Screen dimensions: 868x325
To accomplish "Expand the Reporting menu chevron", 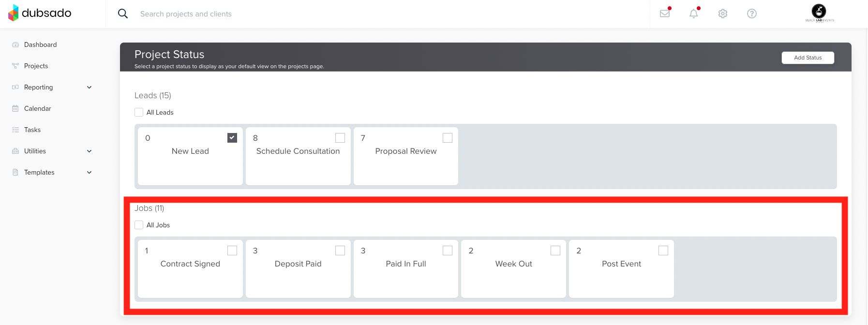I will 89,87.
